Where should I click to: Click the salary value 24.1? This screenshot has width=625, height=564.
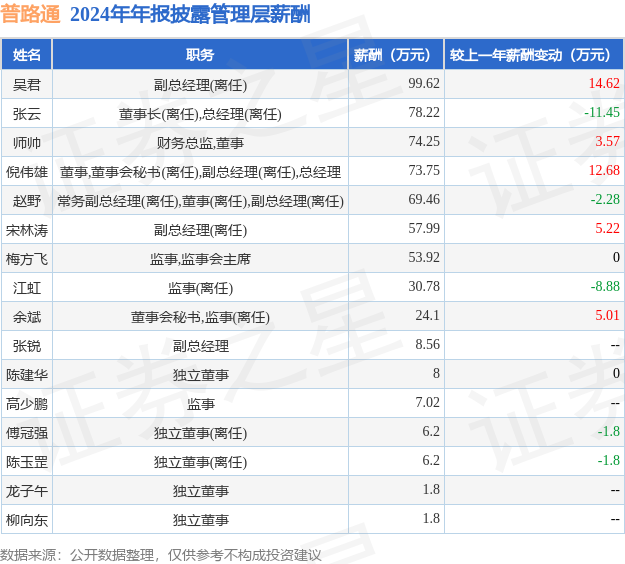[x=428, y=316]
